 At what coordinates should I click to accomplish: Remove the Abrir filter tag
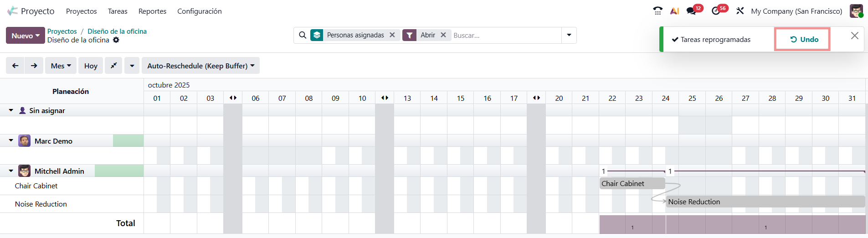[443, 35]
